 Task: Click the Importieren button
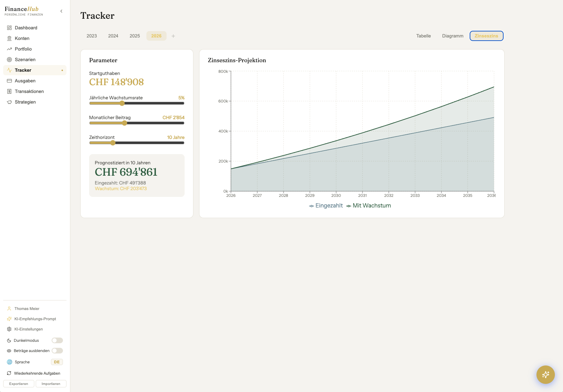pyautogui.click(x=51, y=384)
